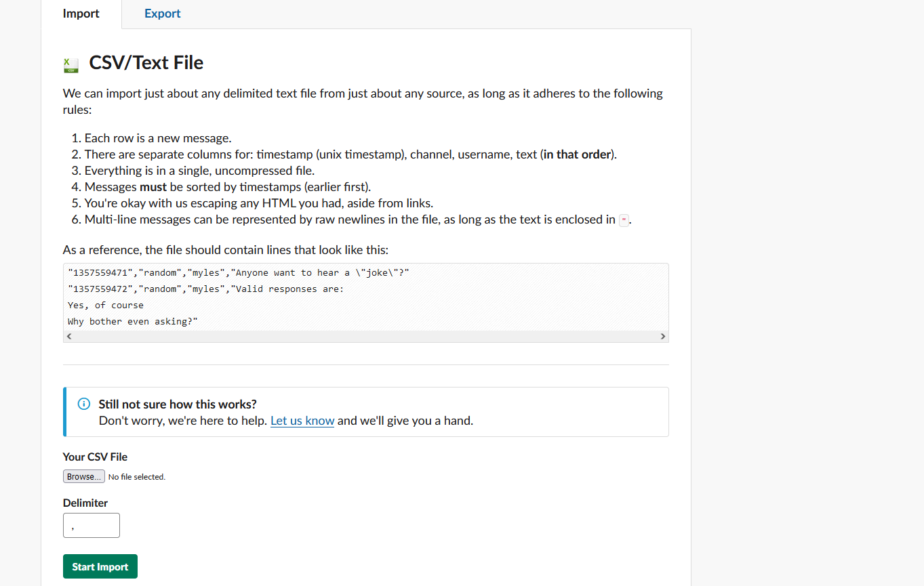924x586 pixels.
Task: Click the "Your CSV File" label
Action: click(x=96, y=457)
